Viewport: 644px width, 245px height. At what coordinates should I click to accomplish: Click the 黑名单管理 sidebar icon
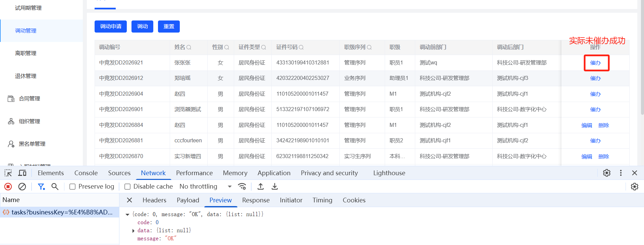click(x=11, y=144)
